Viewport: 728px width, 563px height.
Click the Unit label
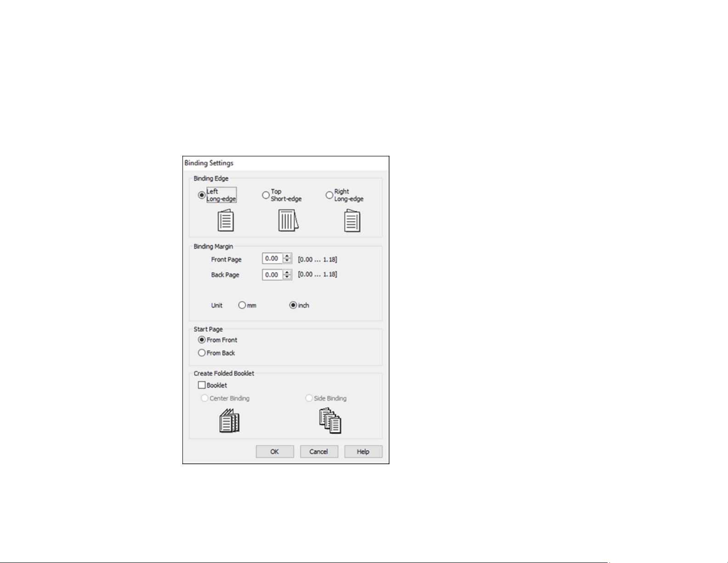click(x=217, y=306)
